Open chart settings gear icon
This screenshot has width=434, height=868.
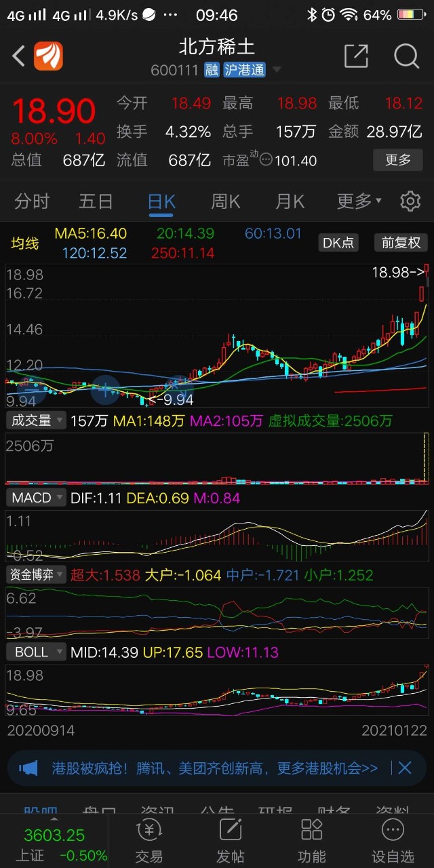pos(410,201)
